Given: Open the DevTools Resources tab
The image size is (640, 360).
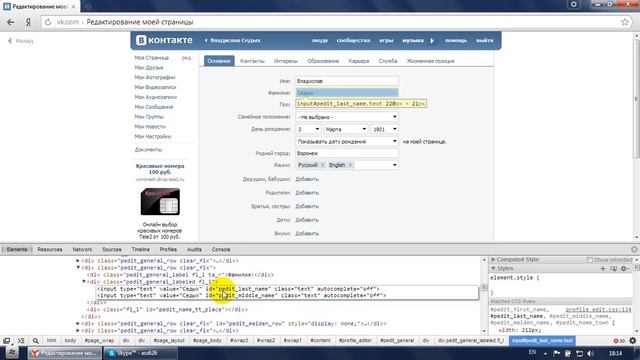Looking at the screenshot, I should pyautogui.click(x=50, y=249).
